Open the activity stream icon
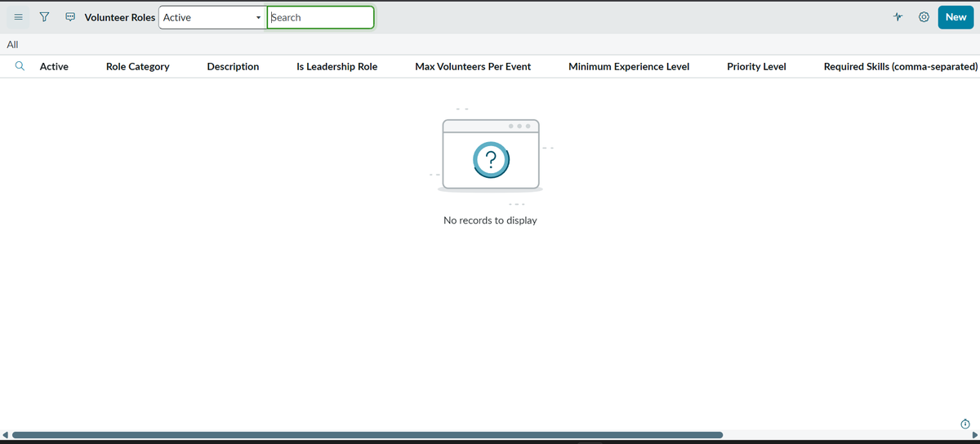980x444 pixels. (x=70, y=17)
